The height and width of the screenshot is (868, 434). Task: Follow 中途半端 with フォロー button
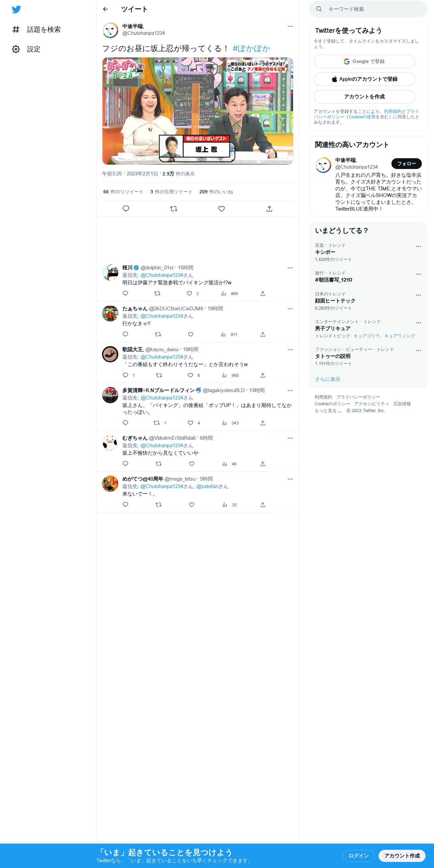(407, 164)
